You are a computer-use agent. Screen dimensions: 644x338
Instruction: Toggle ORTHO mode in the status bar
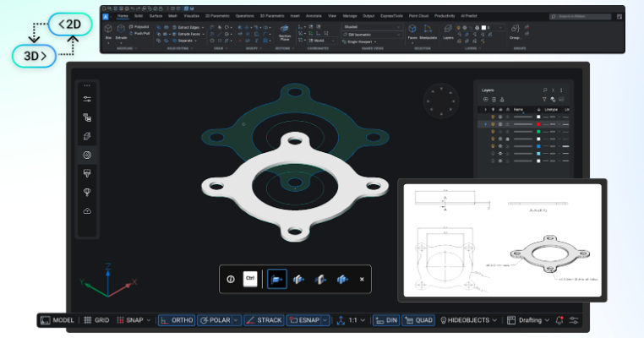tap(177, 320)
